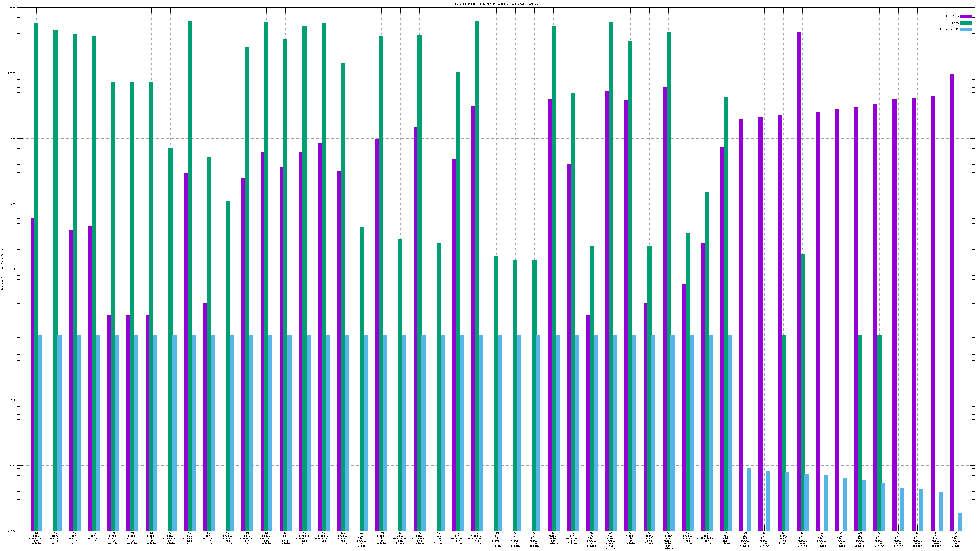Click the psbl.surriel.com origin x-axis label
The width and height of the screenshot is (980, 551).
(x=266, y=538)
